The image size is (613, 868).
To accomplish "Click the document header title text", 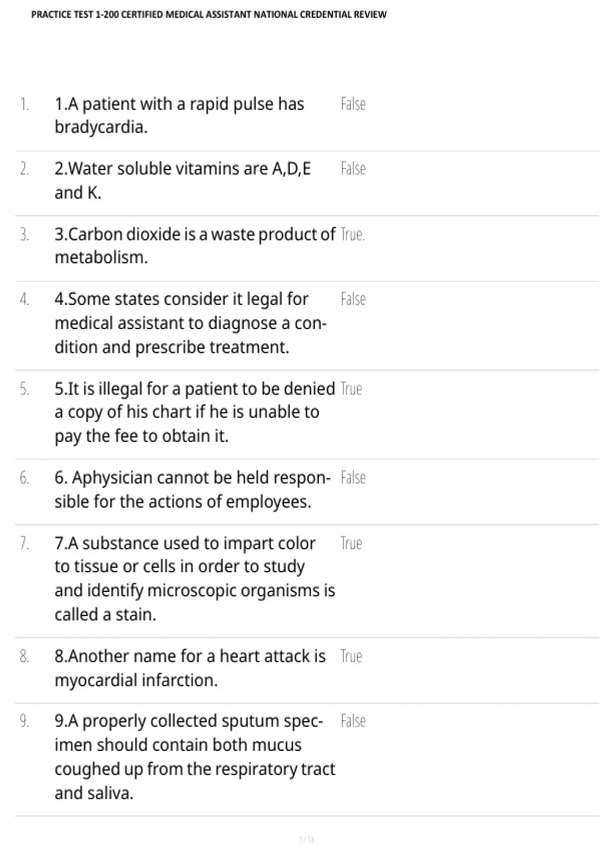I will (209, 15).
